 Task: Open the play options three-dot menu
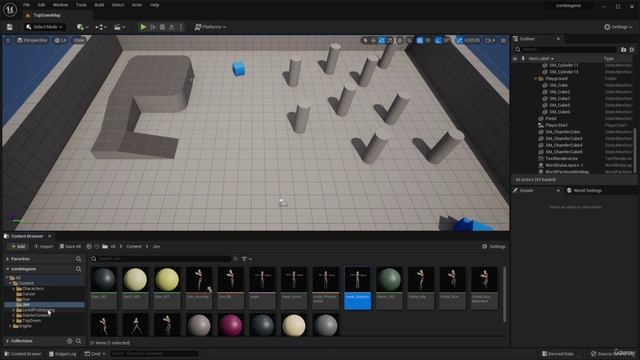click(181, 27)
